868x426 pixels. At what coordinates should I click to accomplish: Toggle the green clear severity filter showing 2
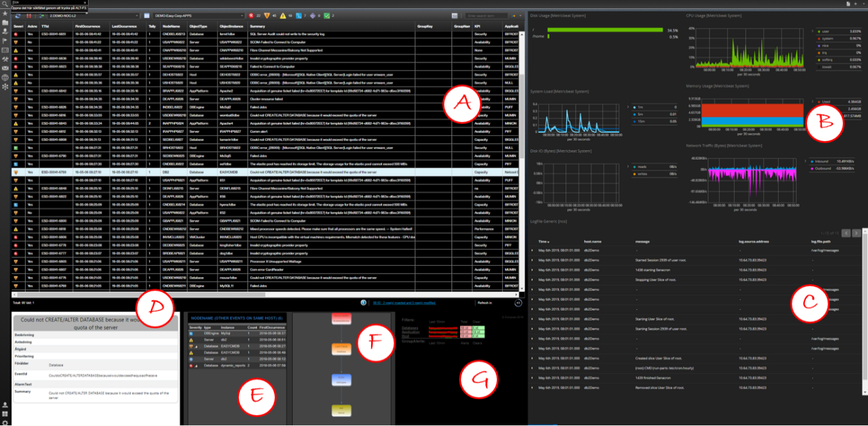click(326, 15)
